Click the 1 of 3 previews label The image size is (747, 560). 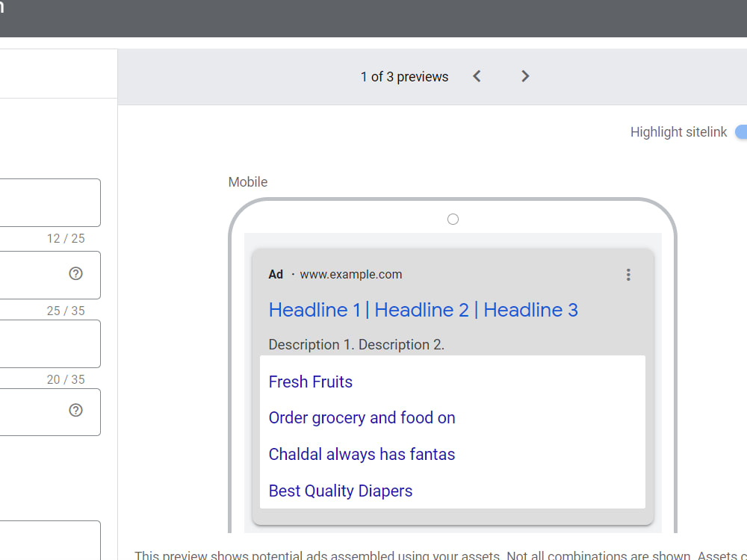point(404,77)
